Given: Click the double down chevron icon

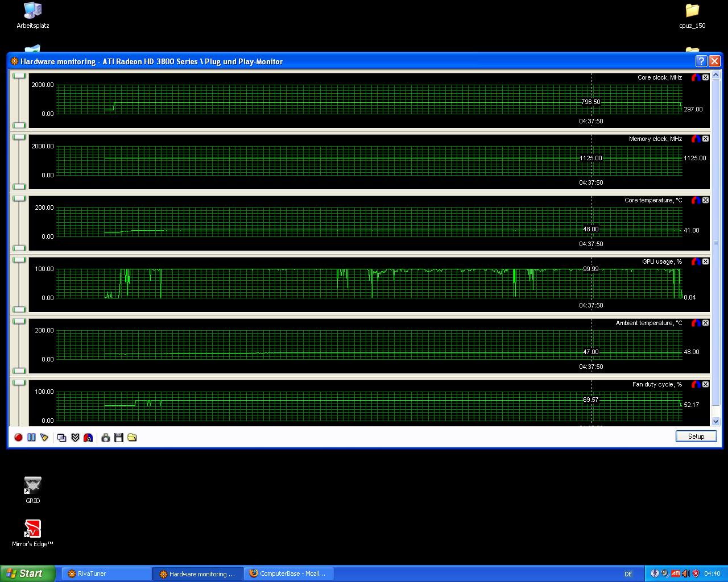Looking at the screenshot, I should click(x=75, y=437).
